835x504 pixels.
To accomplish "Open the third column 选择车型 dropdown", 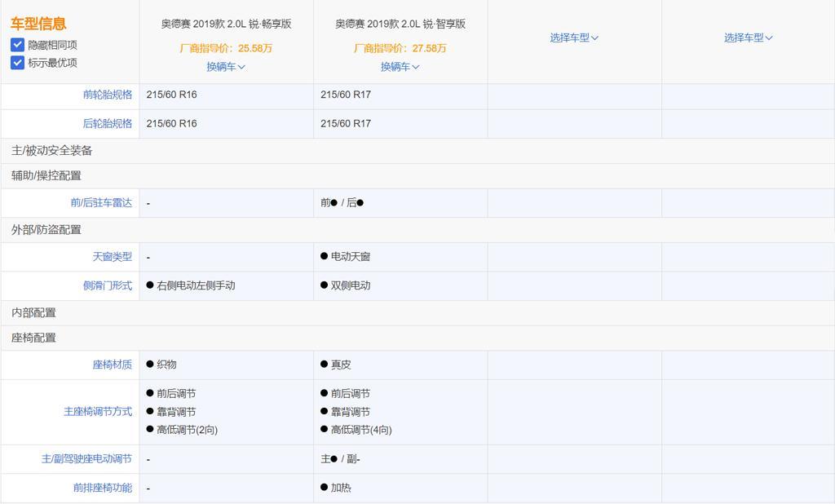I will click(x=574, y=38).
